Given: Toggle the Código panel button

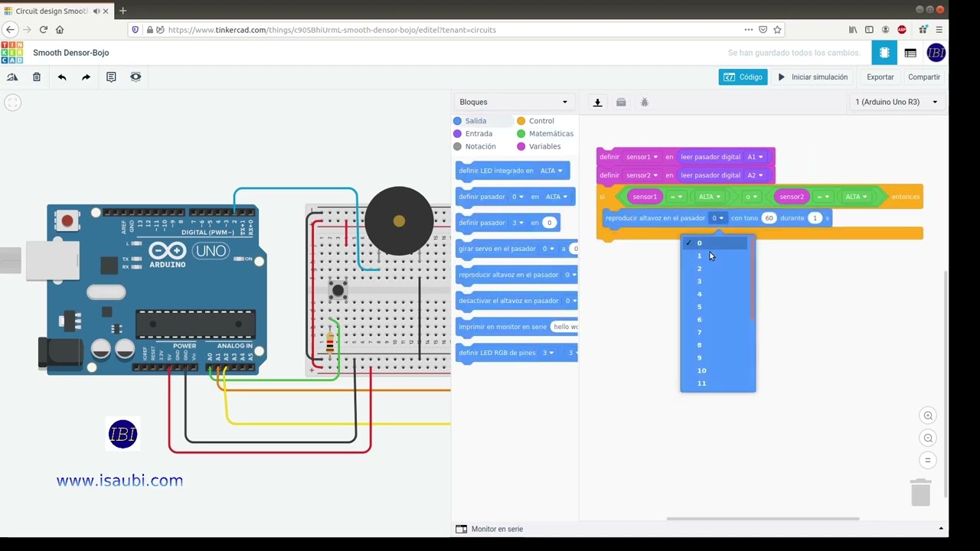Looking at the screenshot, I should pos(743,77).
